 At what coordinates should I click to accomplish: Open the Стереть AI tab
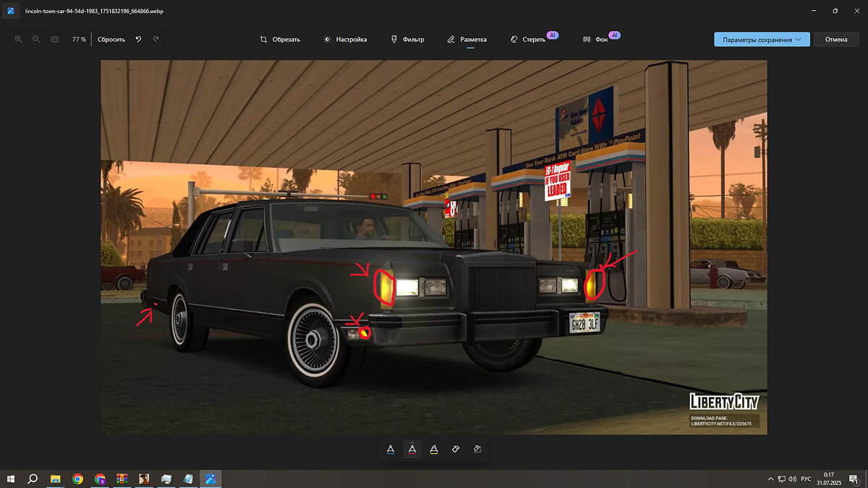pos(534,39)
